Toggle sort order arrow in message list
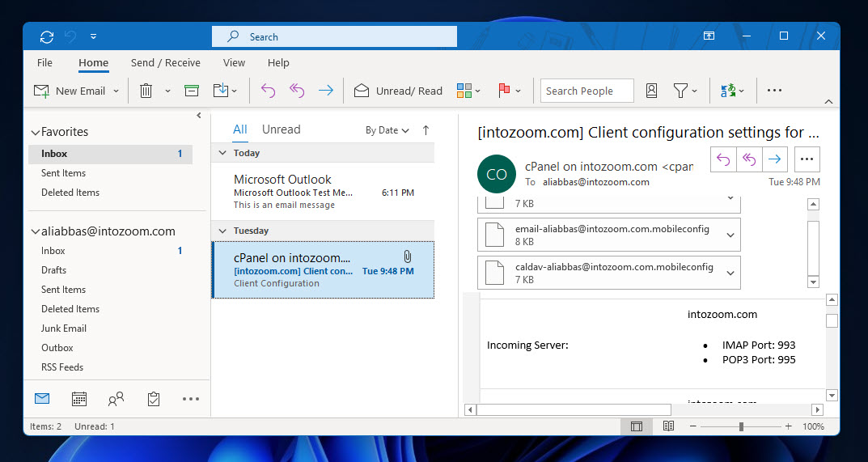The width and height of the screenshot is (868, 462). pyautogui.click(x=426, y=130)
